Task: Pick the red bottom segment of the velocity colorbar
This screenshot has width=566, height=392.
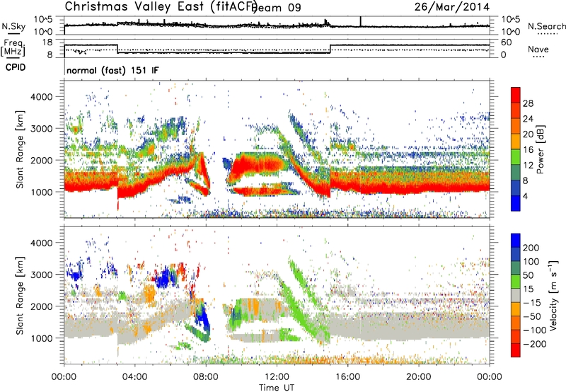Action: [x=516, y=350]
